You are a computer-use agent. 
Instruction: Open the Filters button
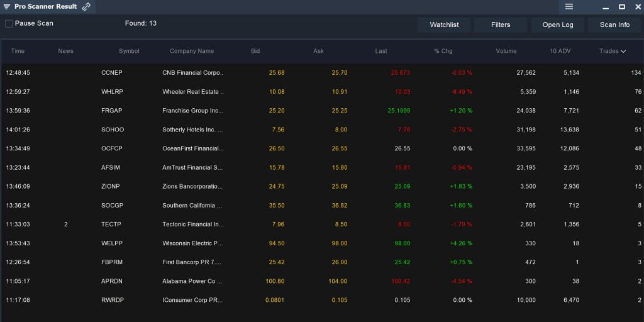(x=501, y=25)
